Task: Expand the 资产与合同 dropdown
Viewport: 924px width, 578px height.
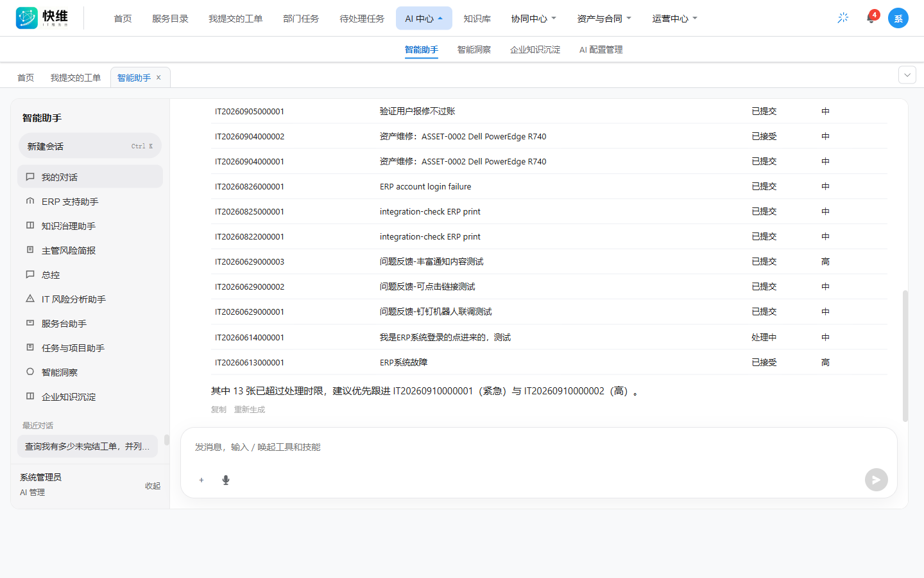Action: tap(604, 19)
